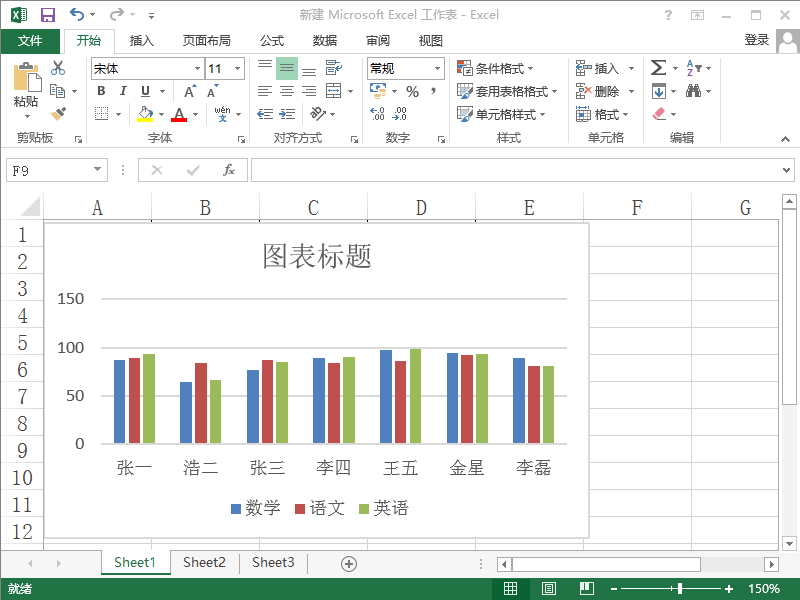Viewport: 800px width, 600px height.
Task: Click the Wrap Text icon
Action: coord(334,68)
